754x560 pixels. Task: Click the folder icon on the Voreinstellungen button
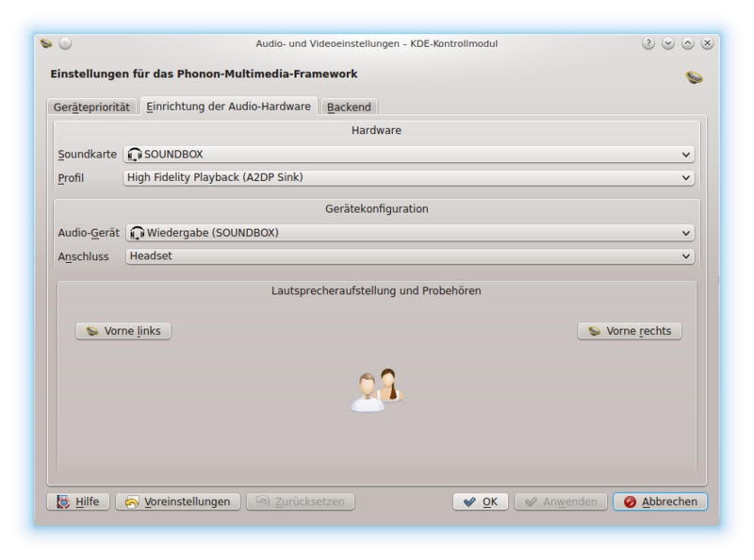pyautogui.click(x=128, y=502)
